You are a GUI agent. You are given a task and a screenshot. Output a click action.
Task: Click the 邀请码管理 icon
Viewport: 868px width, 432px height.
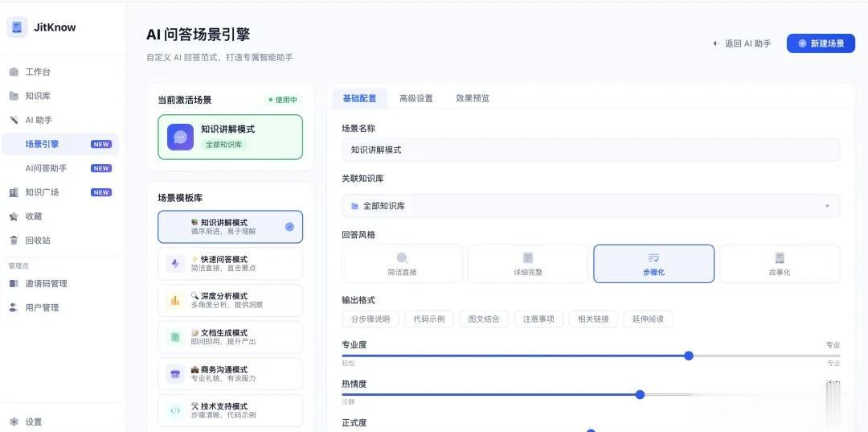(x=14, y=283)
